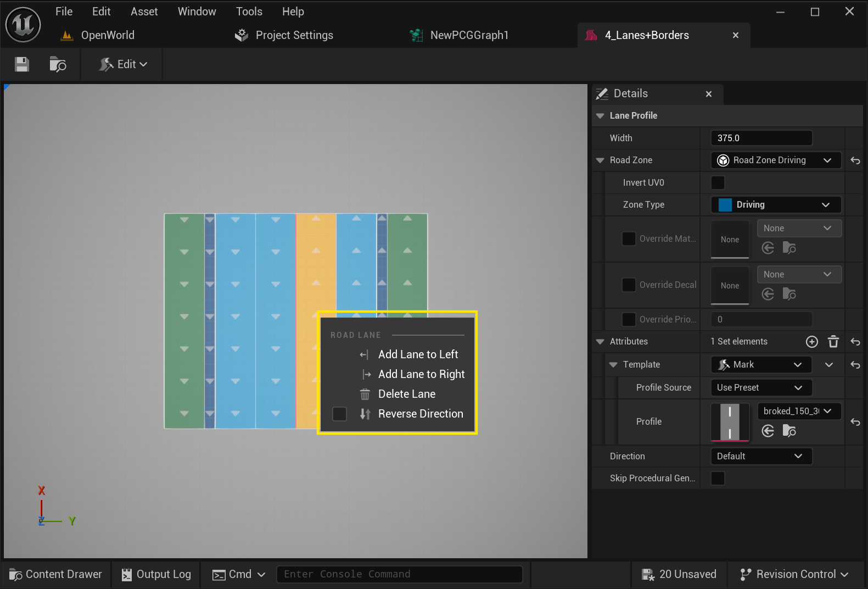Click the Unreal Engine logo icon
This screenshot has width=868, height=589.
coord(23,24)
